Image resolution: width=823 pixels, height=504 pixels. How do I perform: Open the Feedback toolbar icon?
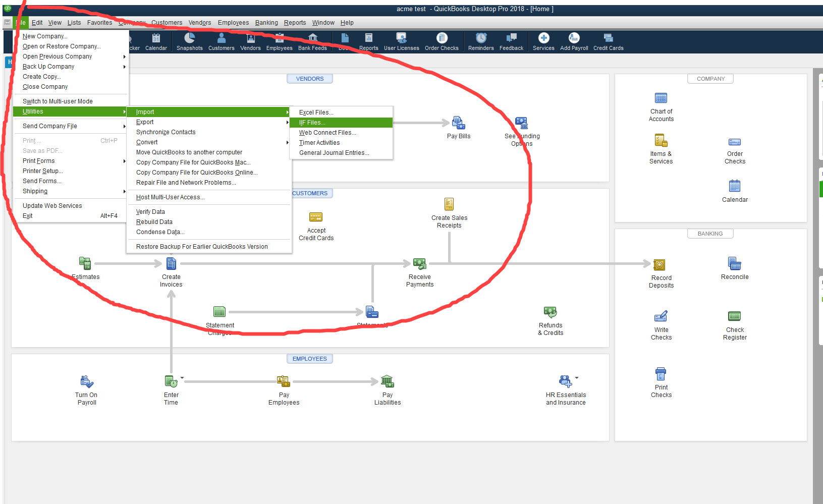[511, 42]
